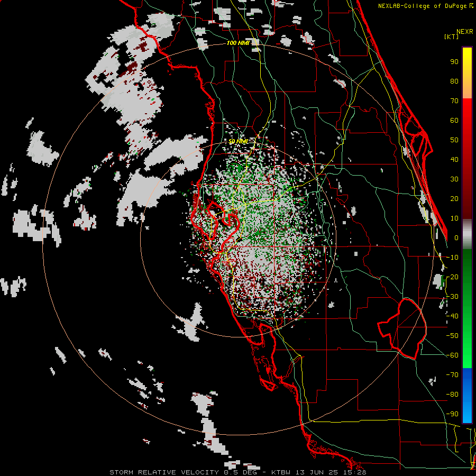This screenshot has height=476, width=476.
Task: Click the "0.5 DEG" elevation angle text
Action: [x=241, y=472]
